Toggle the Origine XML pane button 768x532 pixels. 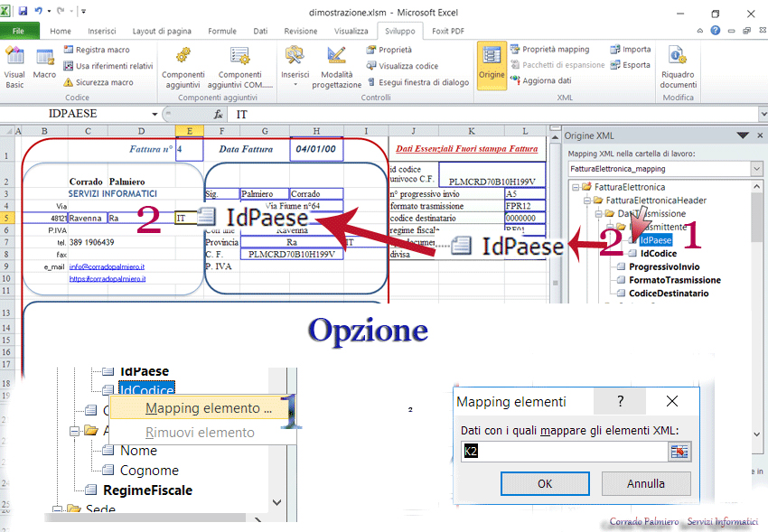pos(492,66)
